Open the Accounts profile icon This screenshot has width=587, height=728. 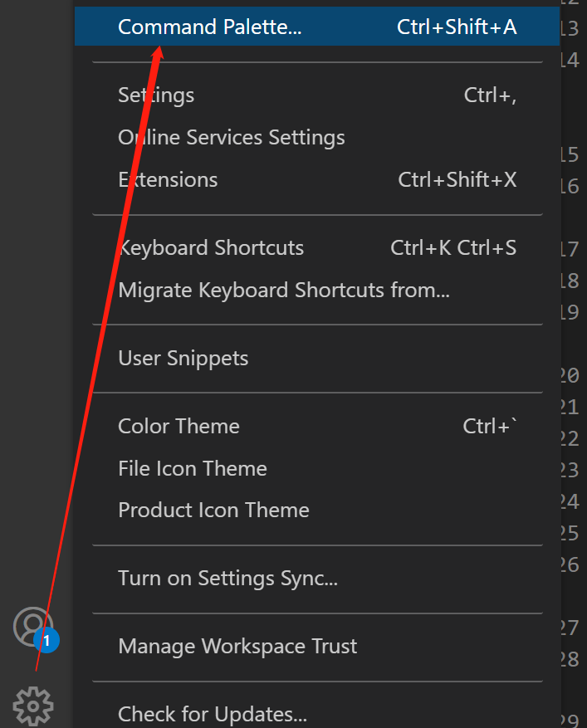pos(32,626)
